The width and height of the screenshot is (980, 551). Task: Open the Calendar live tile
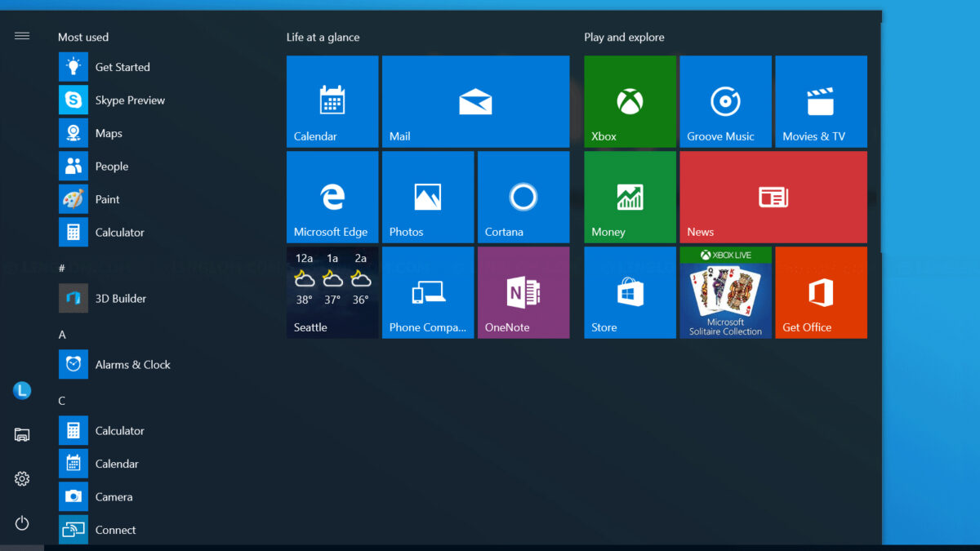332,101
